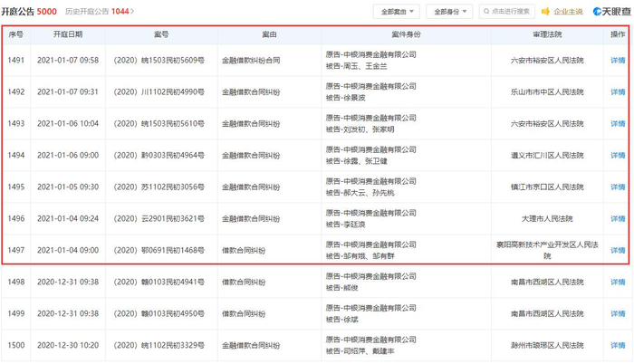Click case number (2020)赣0103民初4950号
The width and height of the screenshot is (634, 364).
(x=158, y=313)
